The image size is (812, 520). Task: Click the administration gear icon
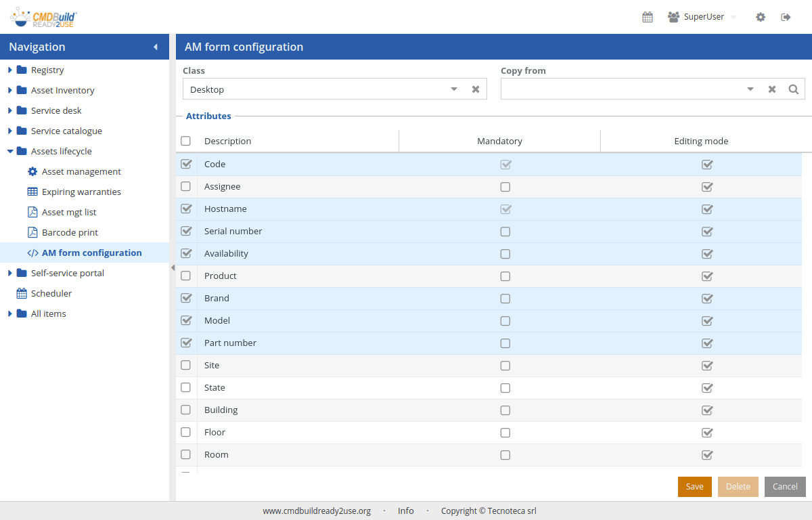click(x=761, y=17)
